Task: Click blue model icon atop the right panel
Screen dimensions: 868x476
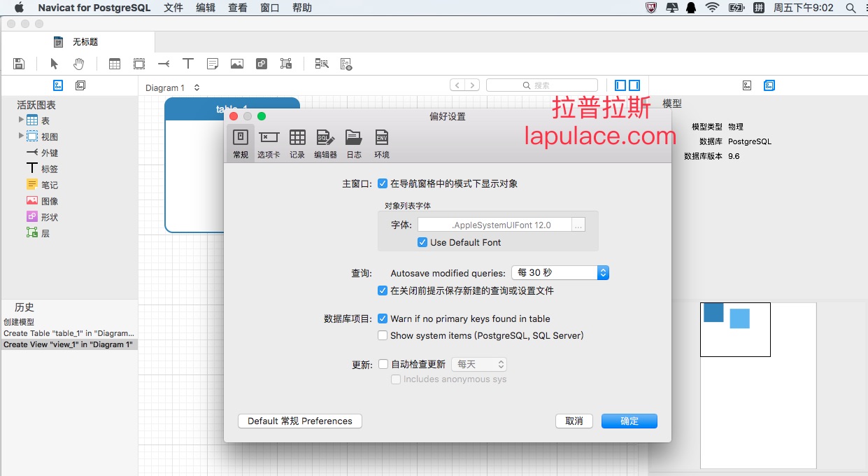Action: tap(769, 85)
